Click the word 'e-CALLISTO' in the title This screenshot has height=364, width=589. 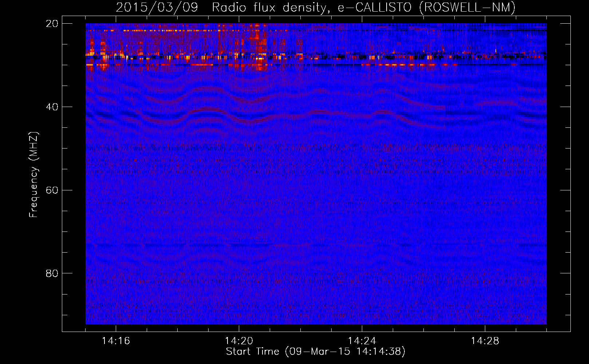375,8
